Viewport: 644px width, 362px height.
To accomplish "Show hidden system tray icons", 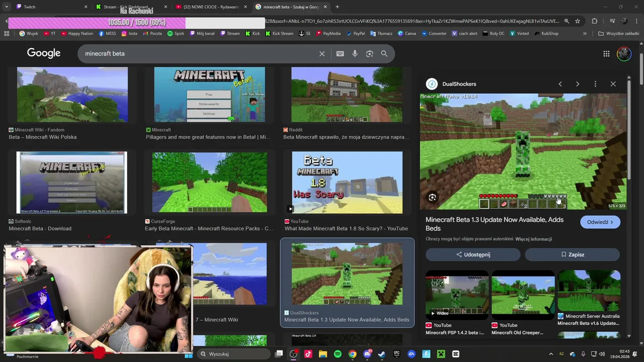I will [551, 354].
